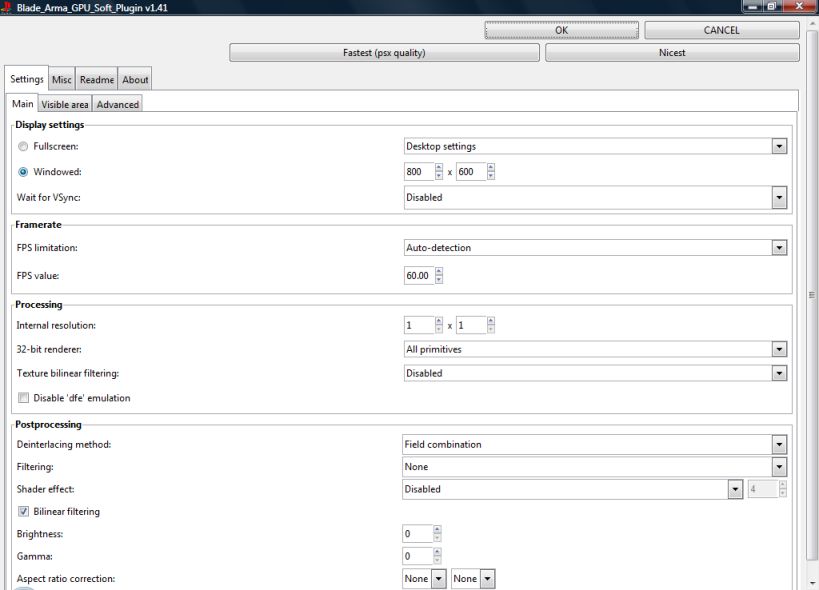
Task: Open the second Aspect ratio correction dropdown
Action: pyautogui.click(x=473, y=579)
